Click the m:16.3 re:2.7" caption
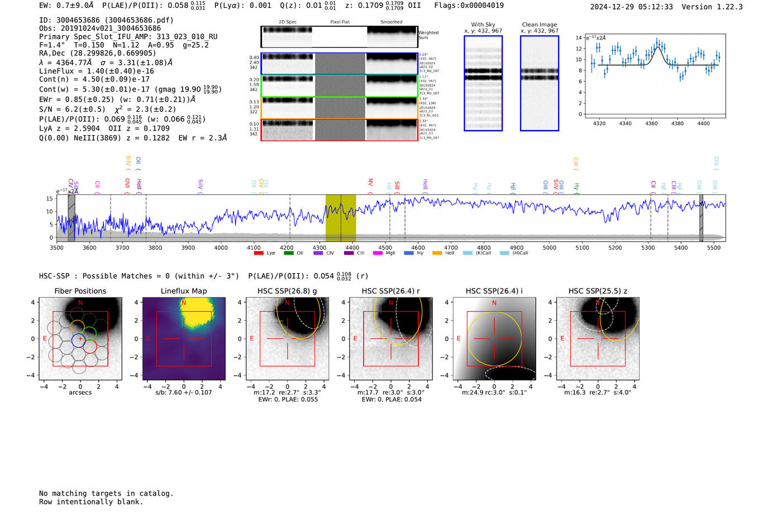Screen dimensions: 782x532 (x=598, y=392)
